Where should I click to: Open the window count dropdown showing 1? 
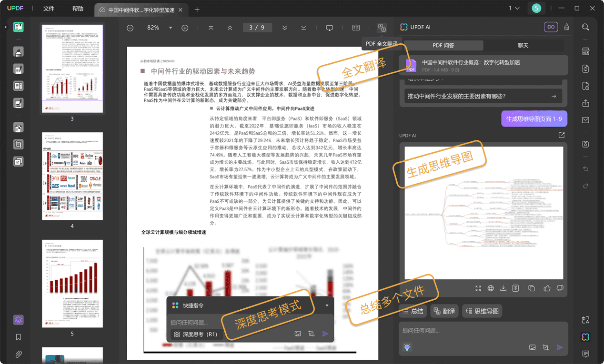pyautogui.click(x=514, y=8)
